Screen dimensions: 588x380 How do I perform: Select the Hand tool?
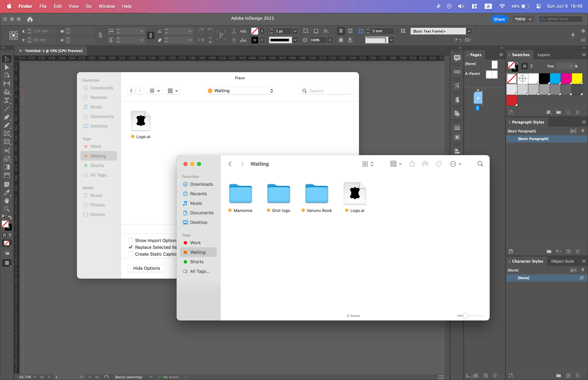(x=7, y=201)
